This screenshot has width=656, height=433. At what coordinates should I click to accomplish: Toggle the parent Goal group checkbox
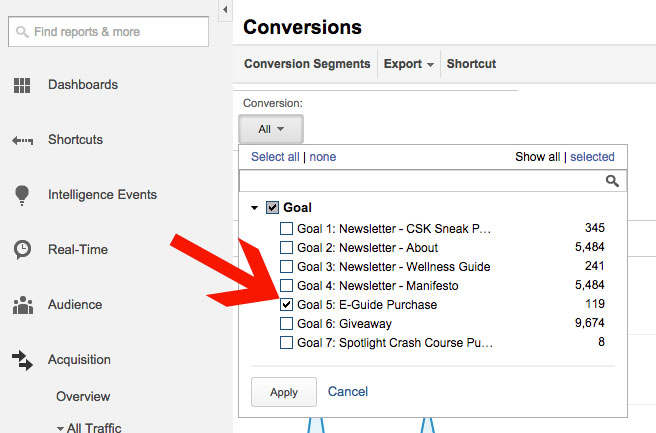tap(272, 208)
